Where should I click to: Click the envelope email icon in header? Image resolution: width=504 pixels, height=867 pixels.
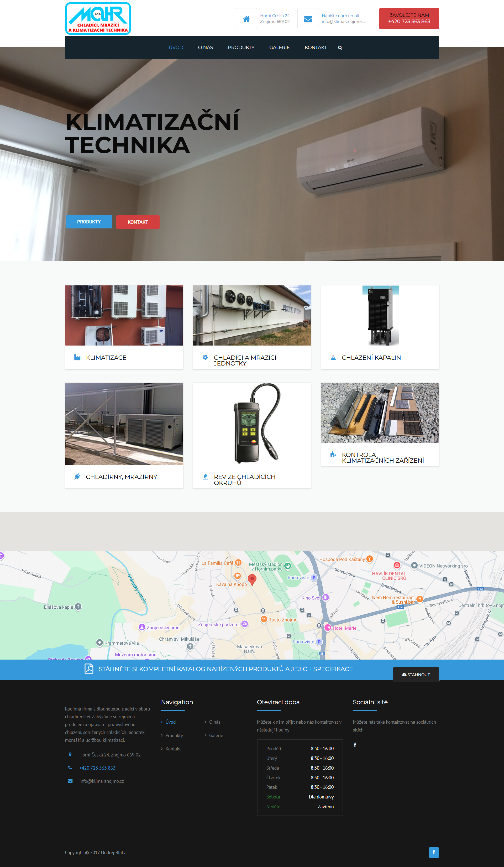coord(308,19)
